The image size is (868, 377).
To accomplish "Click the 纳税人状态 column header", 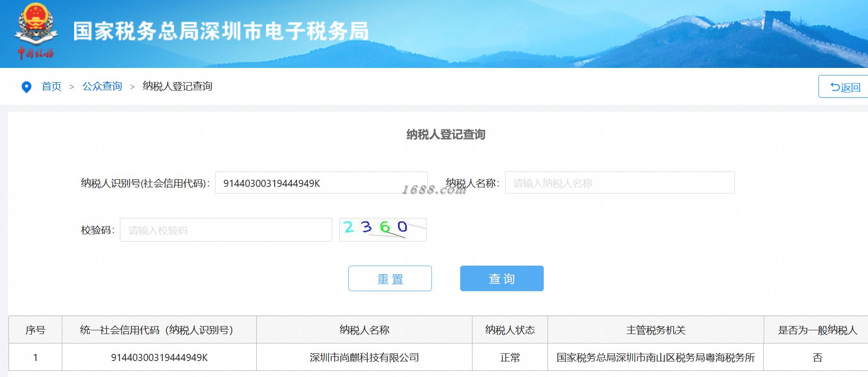I will (510, 330).
